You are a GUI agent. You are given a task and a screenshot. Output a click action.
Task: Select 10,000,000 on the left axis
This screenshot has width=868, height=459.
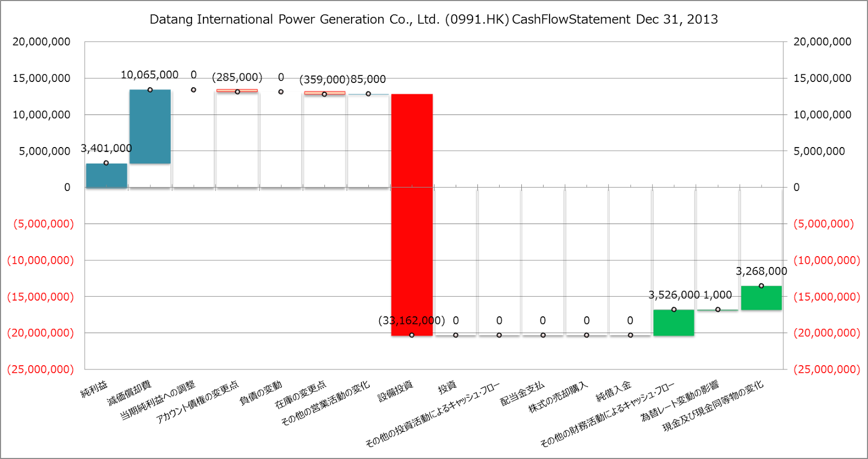click(x=42, y=114)
